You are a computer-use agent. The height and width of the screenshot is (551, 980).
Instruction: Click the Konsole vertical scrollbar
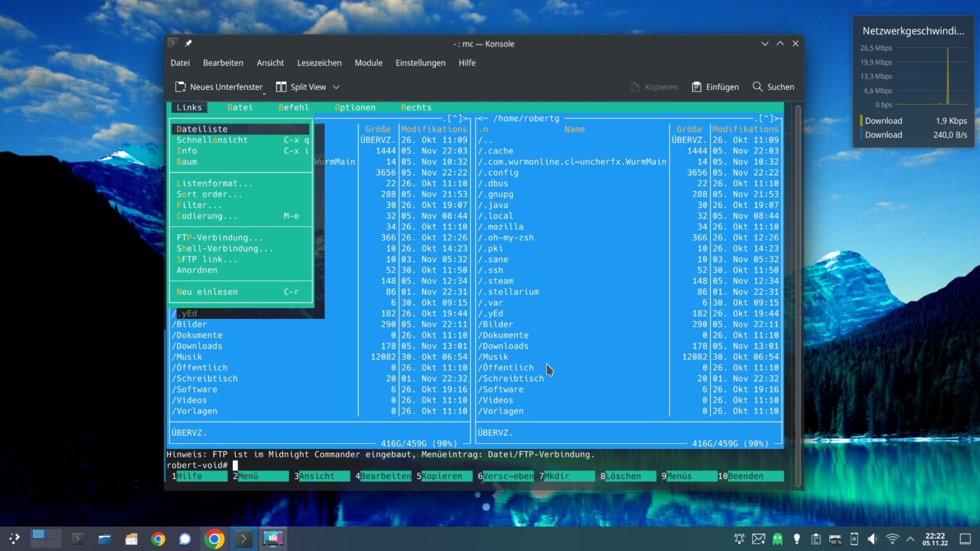point(798,295)
